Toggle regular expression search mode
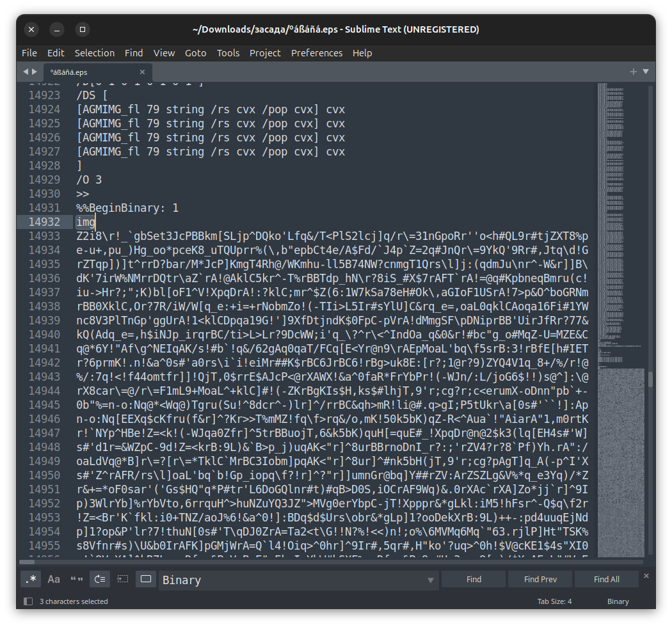Viewport: 672px width, 627px height. [31, 580]
